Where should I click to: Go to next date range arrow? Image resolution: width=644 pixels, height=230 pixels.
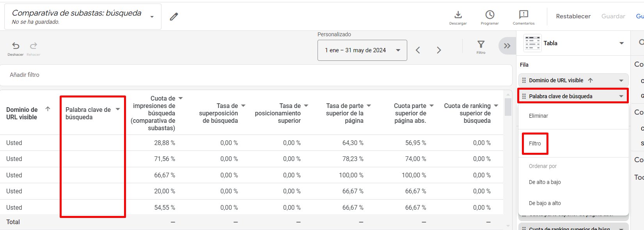pyautogui.click(x=439, y=50)
